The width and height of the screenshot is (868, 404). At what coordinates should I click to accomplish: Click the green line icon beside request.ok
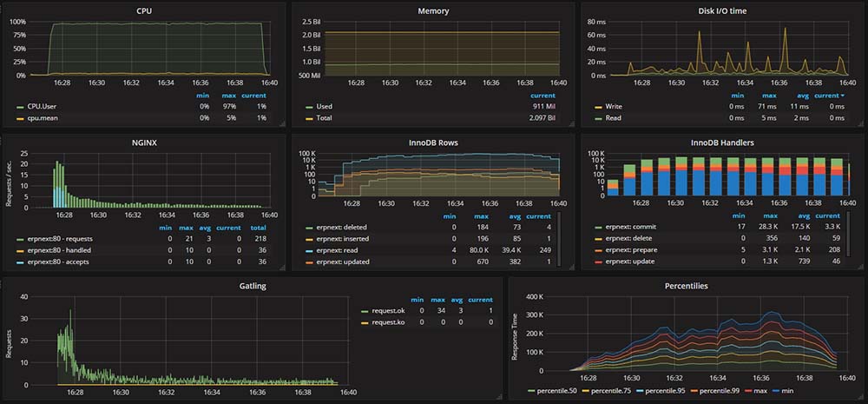(365, 311)
